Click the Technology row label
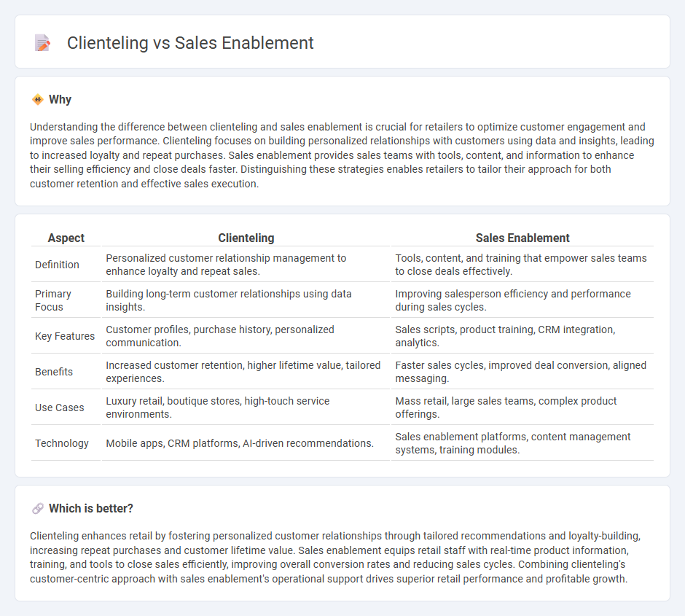 pos(62,443)
